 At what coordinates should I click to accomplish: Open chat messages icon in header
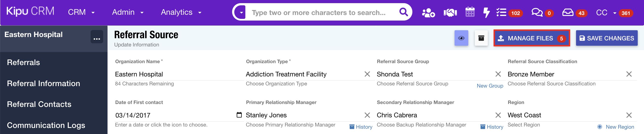click(x=537, y=12)
